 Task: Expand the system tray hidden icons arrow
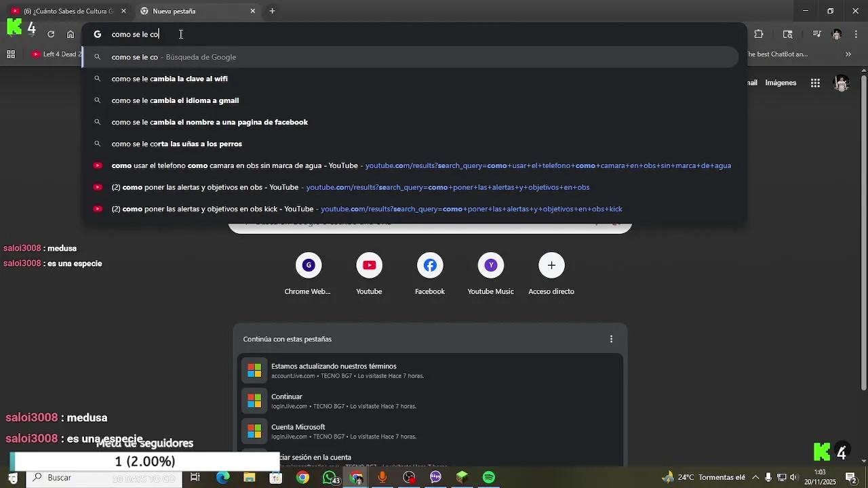coord(755,477)
